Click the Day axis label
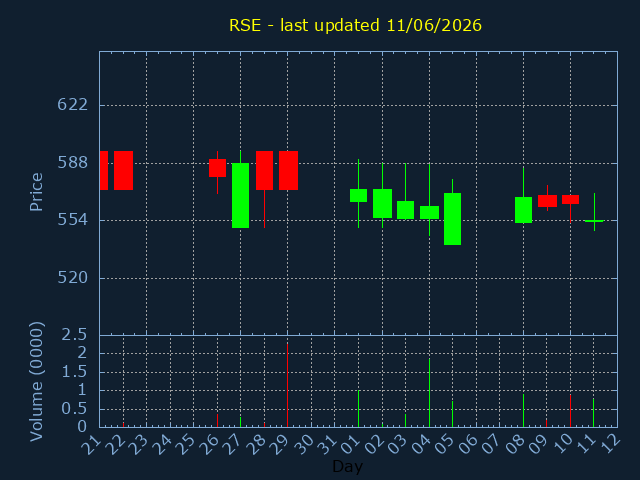This screenshot has height=480, width=640. [x=347, y=466]
